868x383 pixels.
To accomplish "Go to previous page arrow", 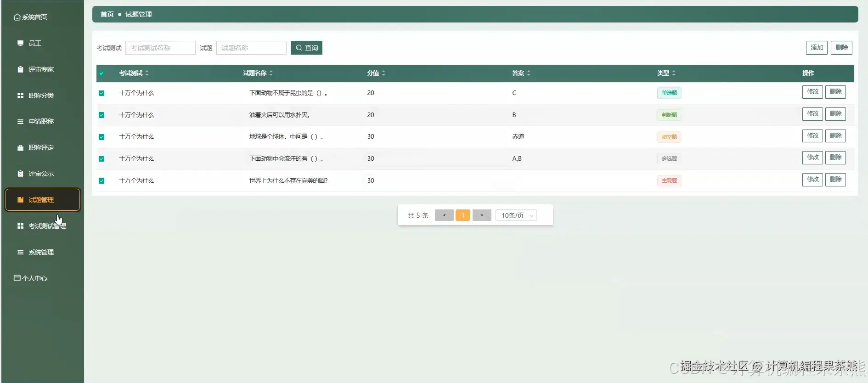I will click(x=444, y=215).
